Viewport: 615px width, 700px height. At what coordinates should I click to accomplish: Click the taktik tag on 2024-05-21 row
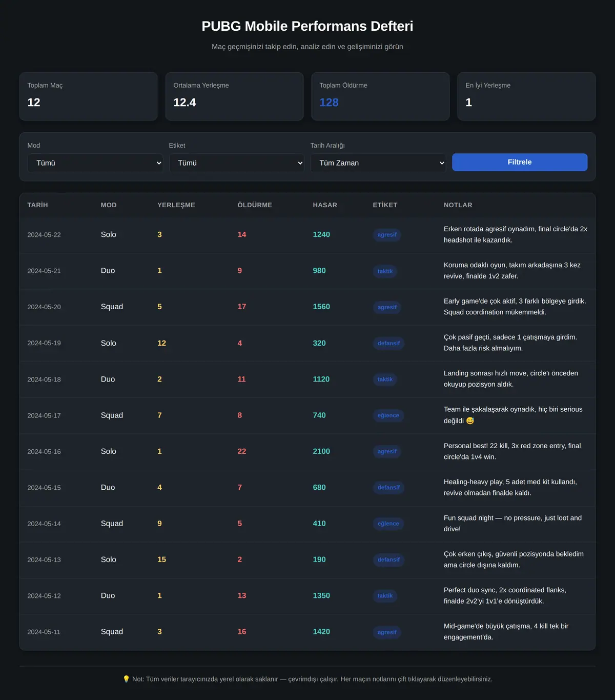point(385,271)
